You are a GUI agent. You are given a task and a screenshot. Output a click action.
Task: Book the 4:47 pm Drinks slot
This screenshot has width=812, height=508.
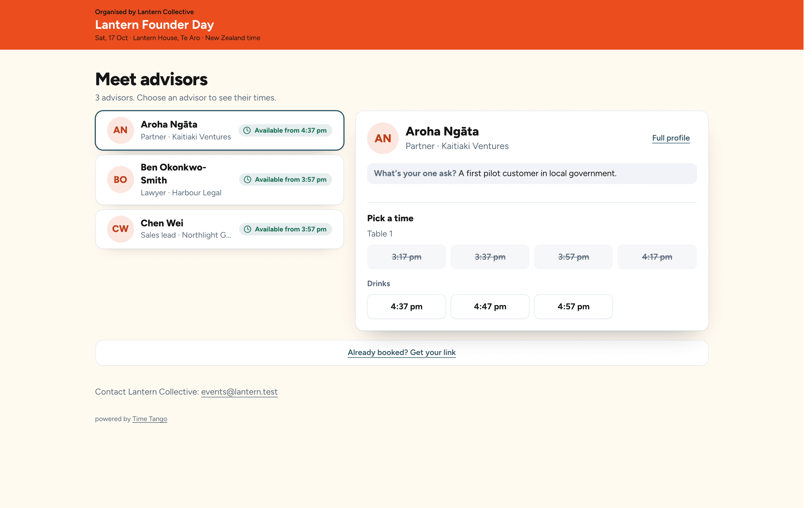coord(490,306)
